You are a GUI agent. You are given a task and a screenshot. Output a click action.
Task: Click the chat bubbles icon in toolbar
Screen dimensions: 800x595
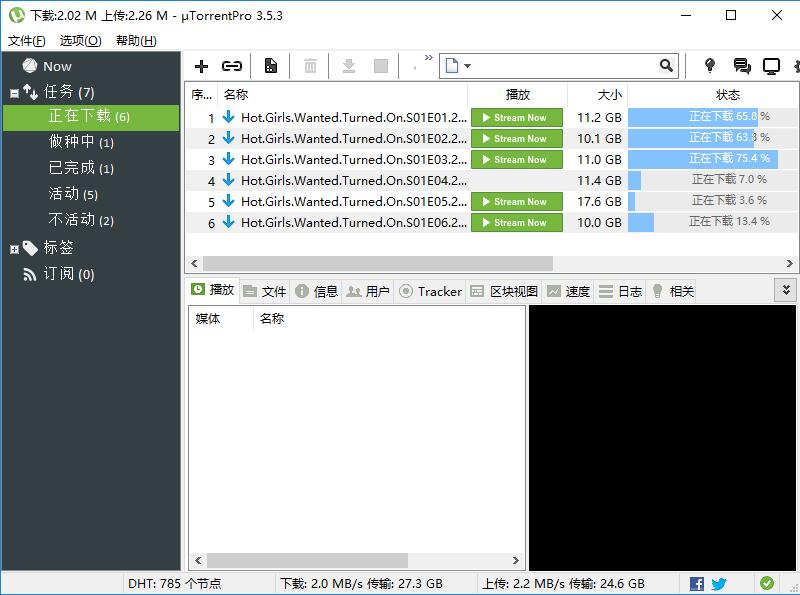[x=741, y=66]
